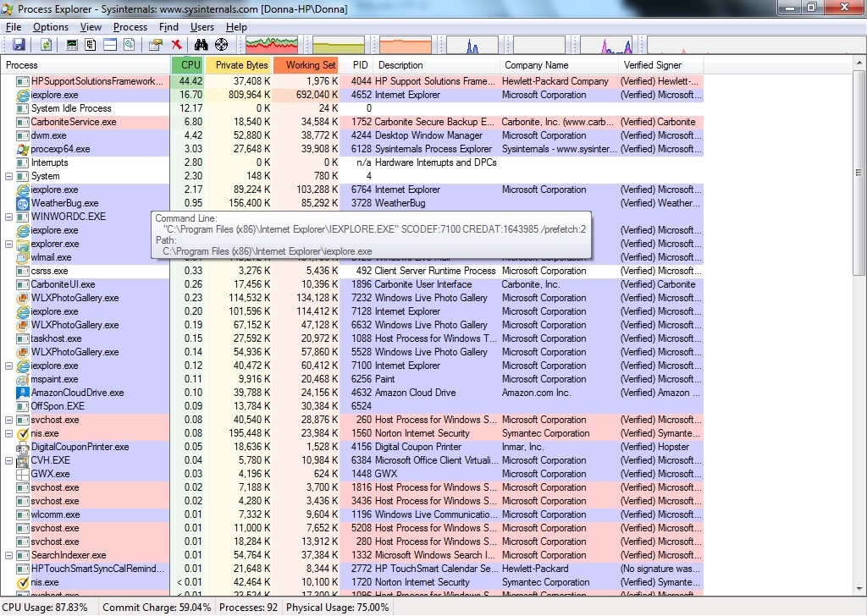Collapse the svchost.exe PID 260 tree node
Image resolution: width=867 pixels, height=616 pixels.
pyautogui.click(x=8, y=420)
